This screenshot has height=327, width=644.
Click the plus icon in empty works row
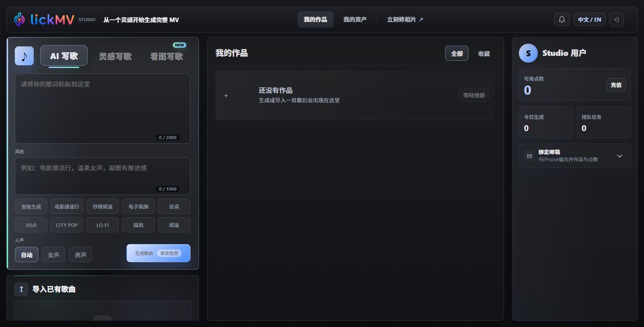click(x=226, y=95)
